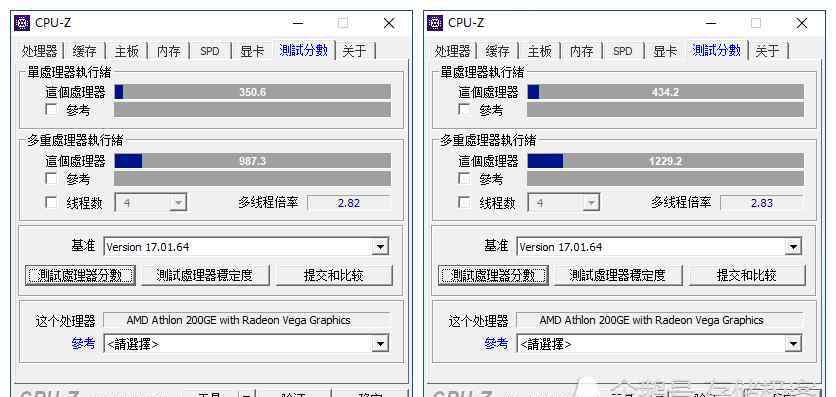Minimize the left CPU-Z window
836x397 pixels.
(x=298, y=23)
